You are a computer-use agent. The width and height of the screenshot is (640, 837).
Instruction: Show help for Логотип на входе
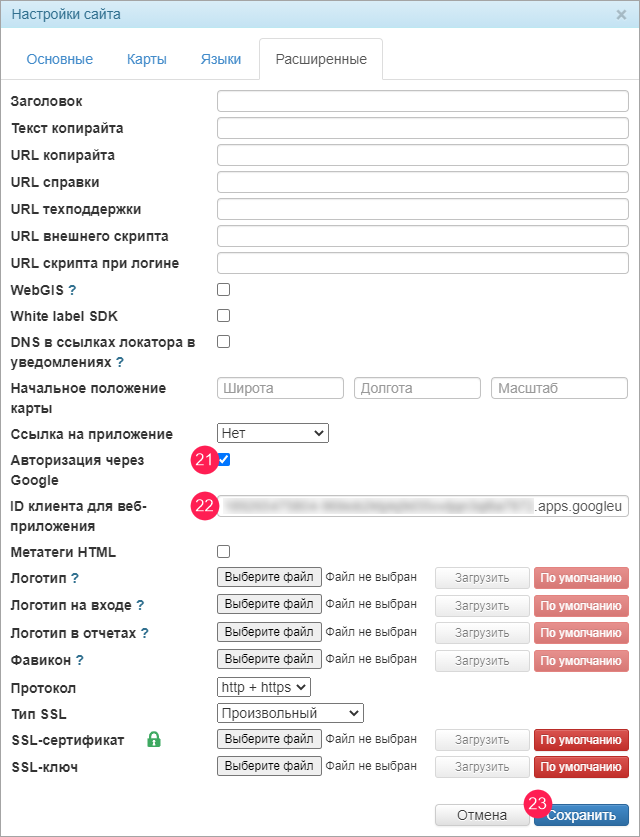(x=140, y=605)
